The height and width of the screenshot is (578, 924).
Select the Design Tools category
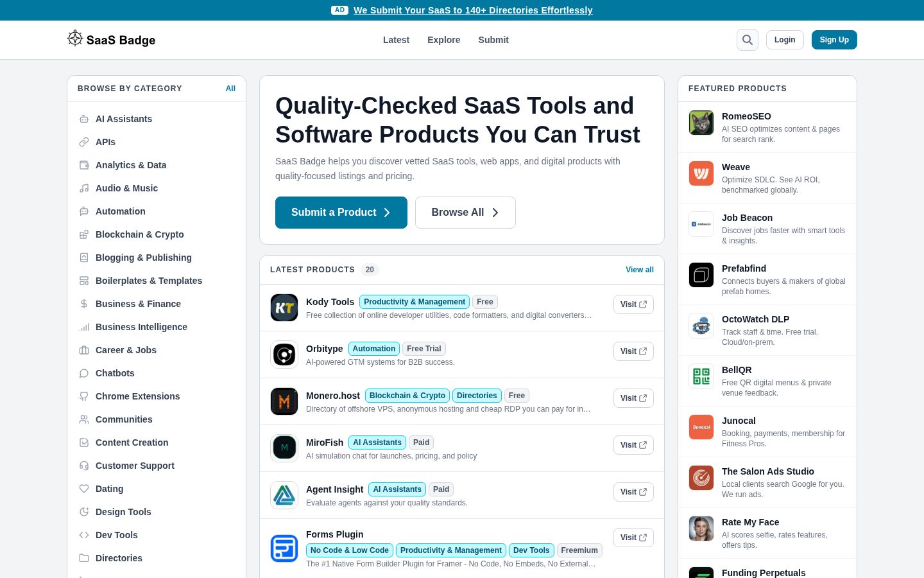(157, 512)
